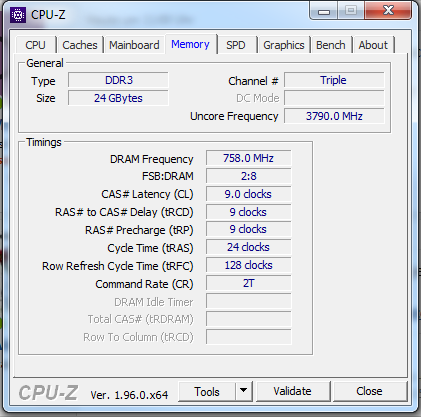The image size is (421, 417).
Task: Click the FSB:DRAM ratio 2:8
Action: click(x=249, y=176)
